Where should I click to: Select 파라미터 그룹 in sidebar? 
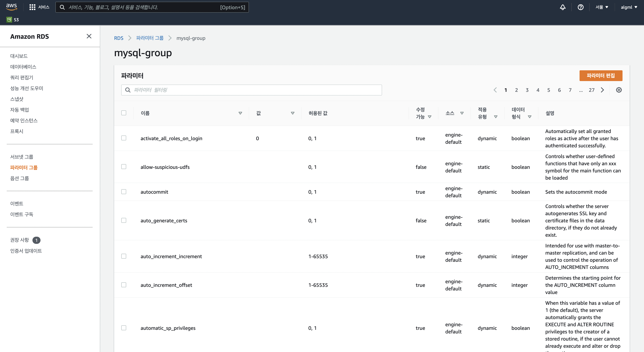[24, 168]
